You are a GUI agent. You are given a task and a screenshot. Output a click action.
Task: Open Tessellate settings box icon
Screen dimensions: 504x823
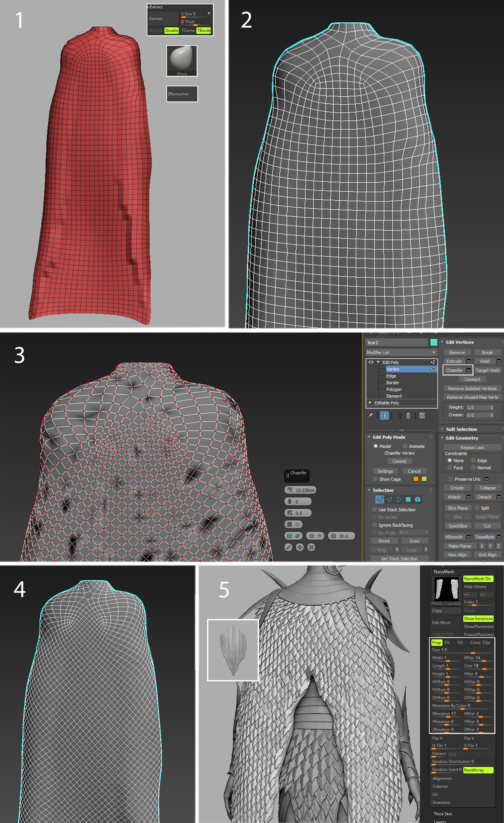pos(499,537)
